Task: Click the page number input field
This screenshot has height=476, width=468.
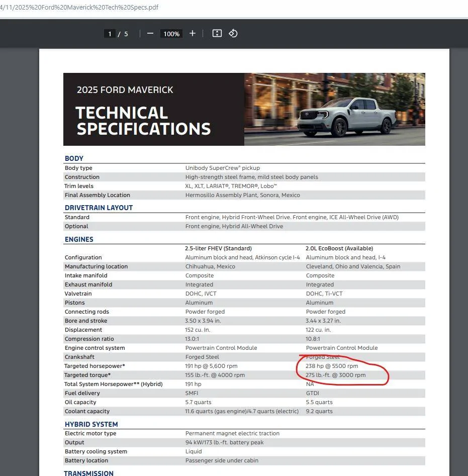Action: coord(110,34)
